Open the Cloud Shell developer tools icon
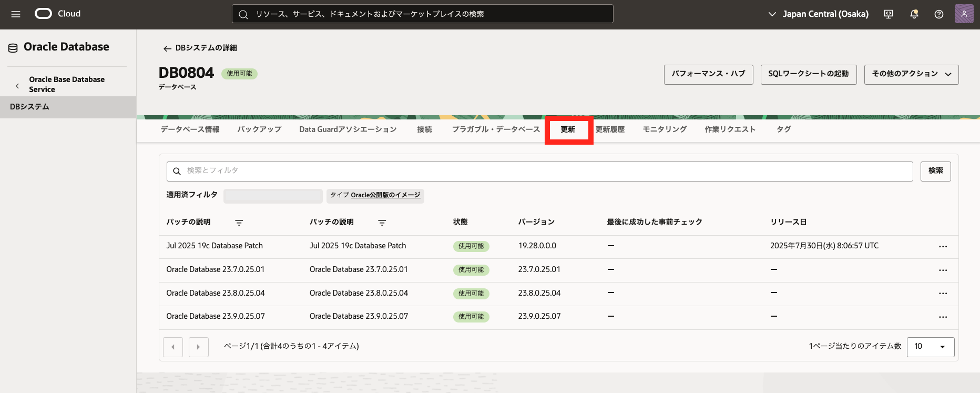The width and height of the screenshot is (980, 393). coord(889,14)
